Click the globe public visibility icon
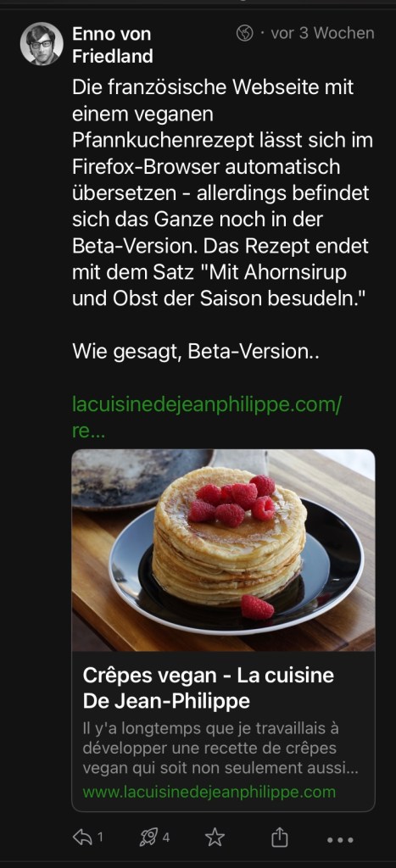This screenshot has width=396, height=868. click(x=244, y=33)
